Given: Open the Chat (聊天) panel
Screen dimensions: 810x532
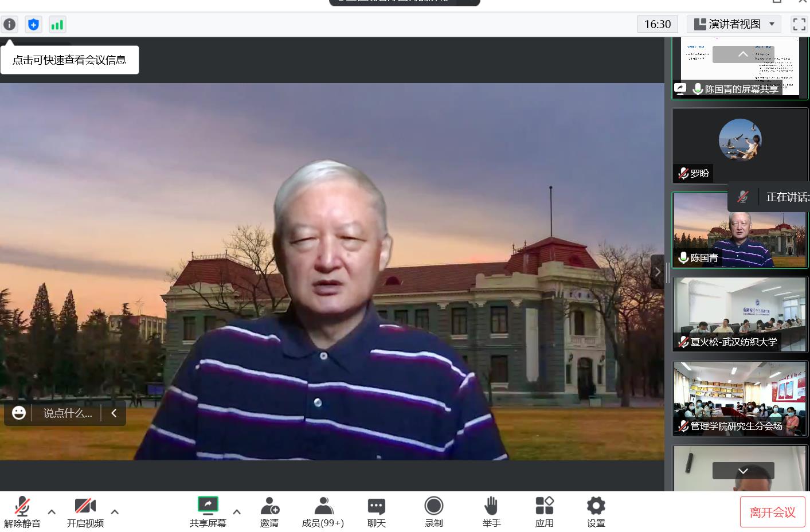Looking at the screenshot, I should pyautogui.click(x=376, y=511).
